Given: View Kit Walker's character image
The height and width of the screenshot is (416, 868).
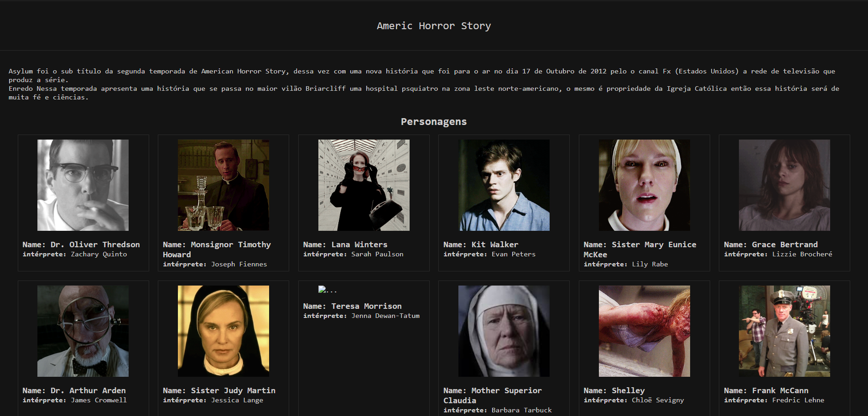Looking at the screenshot, I should point(504,185).
